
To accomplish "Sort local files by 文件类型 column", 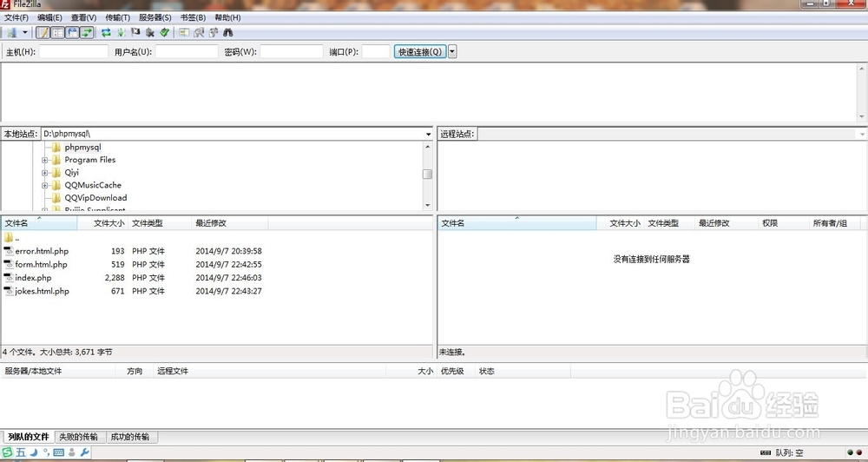I will click(160, 223).
